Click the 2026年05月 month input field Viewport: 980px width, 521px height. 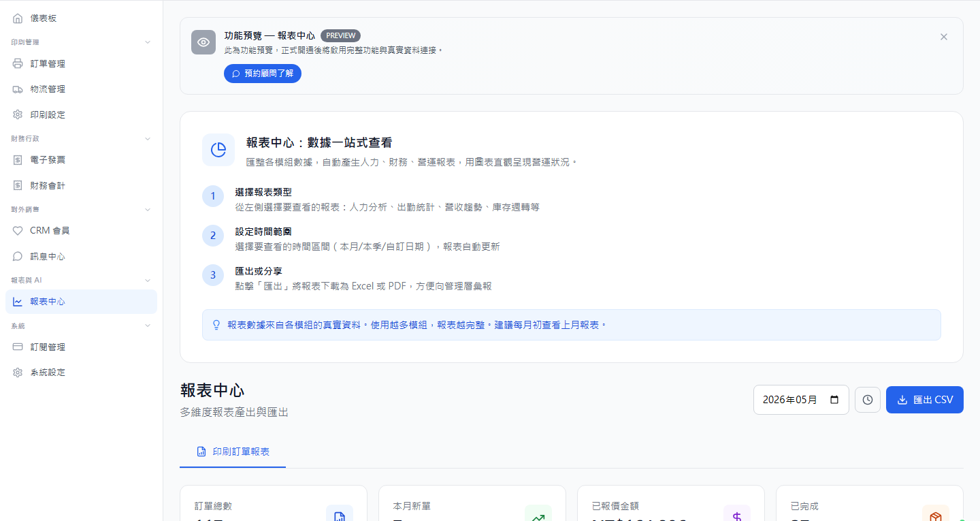801,400
